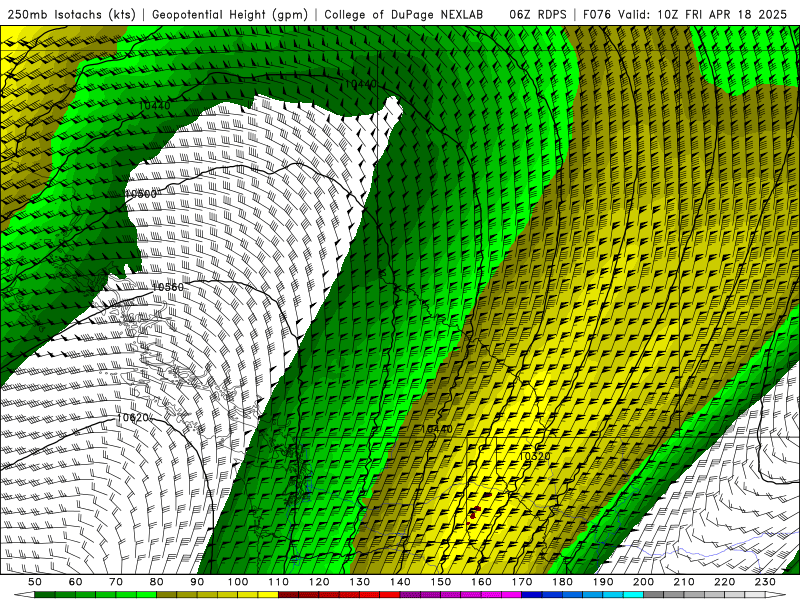
Task: Click the 230 value on the color scale
Action: coord(765,582)
